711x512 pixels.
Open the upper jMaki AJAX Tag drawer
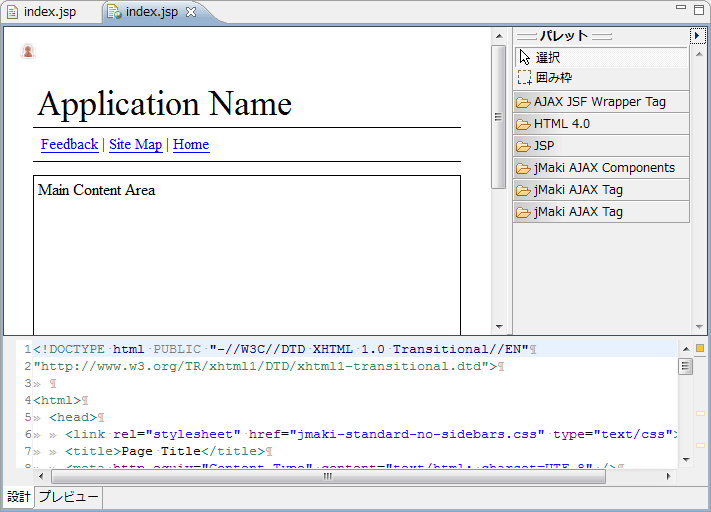click(601, 190)
